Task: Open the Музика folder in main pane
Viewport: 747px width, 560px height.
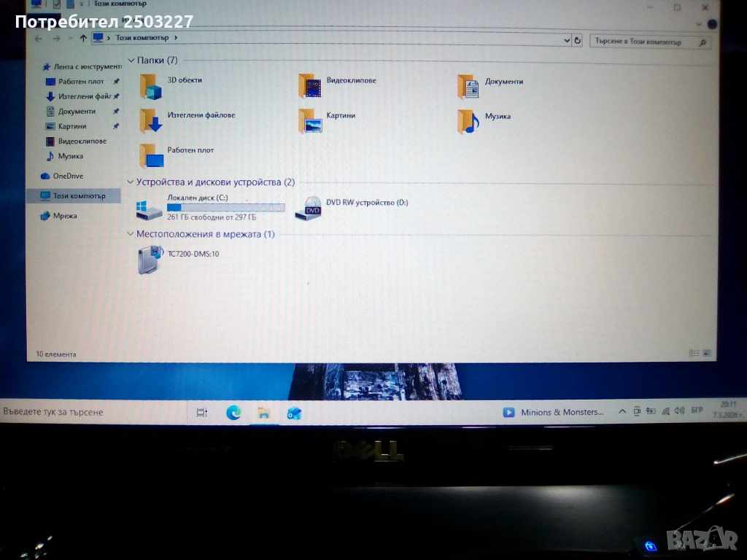Action: point(468,121)
